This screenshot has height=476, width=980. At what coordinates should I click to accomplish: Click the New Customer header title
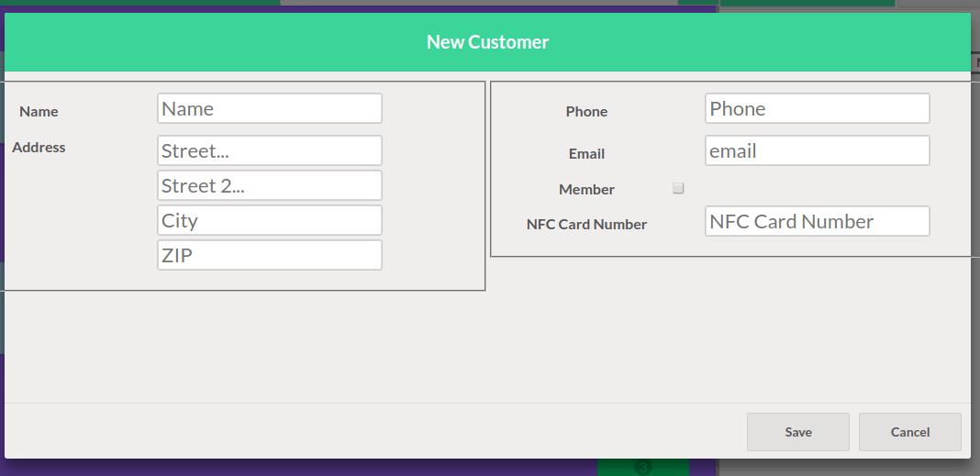click(487, 42)
